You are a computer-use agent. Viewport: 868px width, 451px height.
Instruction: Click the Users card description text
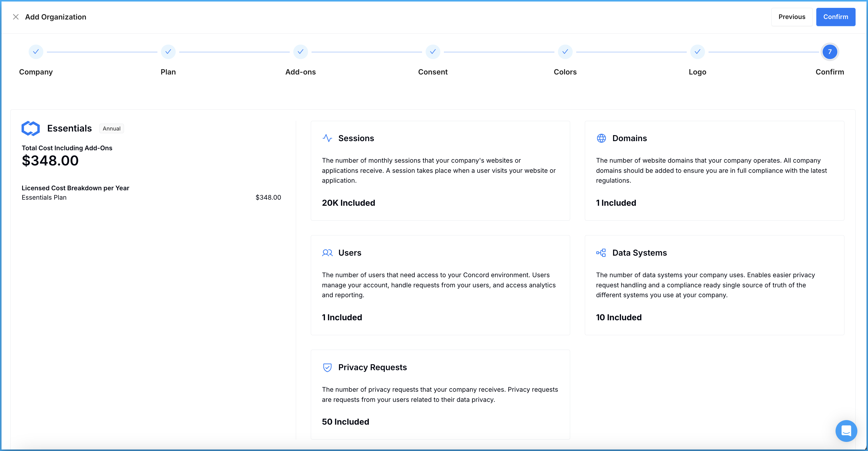(x=439, y=285)
